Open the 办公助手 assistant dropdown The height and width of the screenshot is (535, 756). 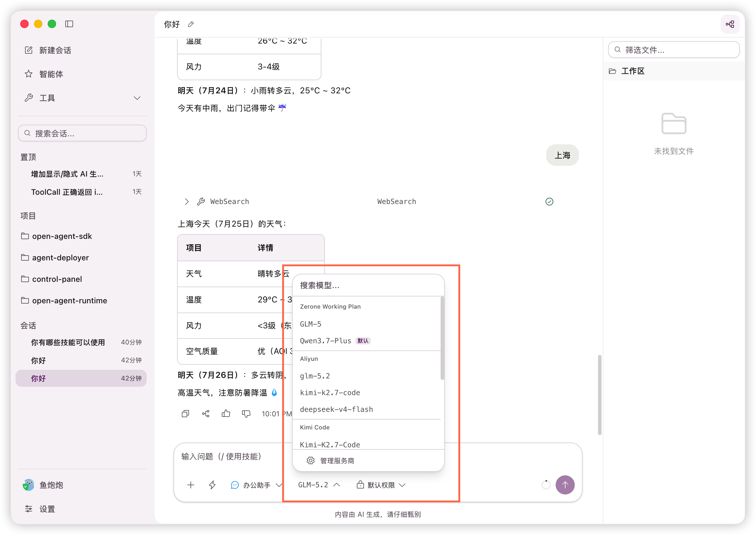click(x=256, y=485)
